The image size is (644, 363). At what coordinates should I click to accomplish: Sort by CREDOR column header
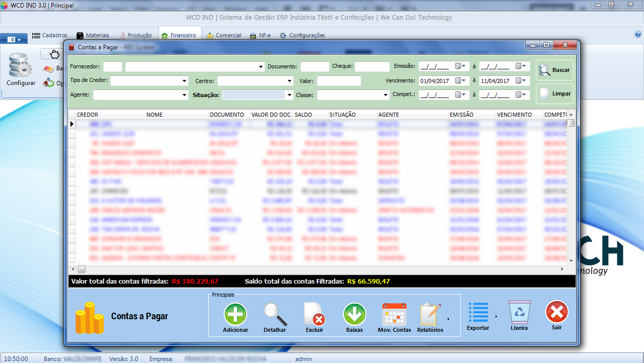coord(88,115)
